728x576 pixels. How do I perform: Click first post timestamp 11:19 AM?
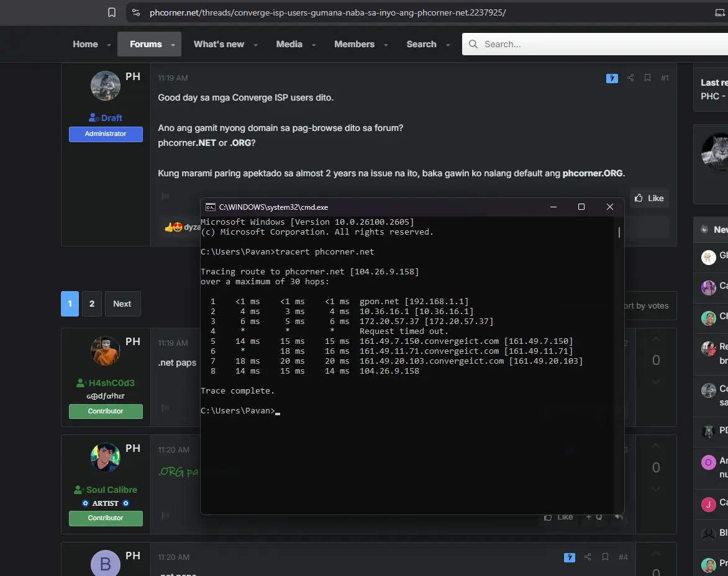173,78
